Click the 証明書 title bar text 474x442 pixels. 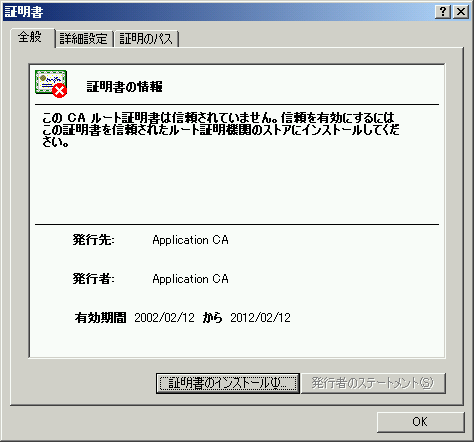[x=24, y=12]
